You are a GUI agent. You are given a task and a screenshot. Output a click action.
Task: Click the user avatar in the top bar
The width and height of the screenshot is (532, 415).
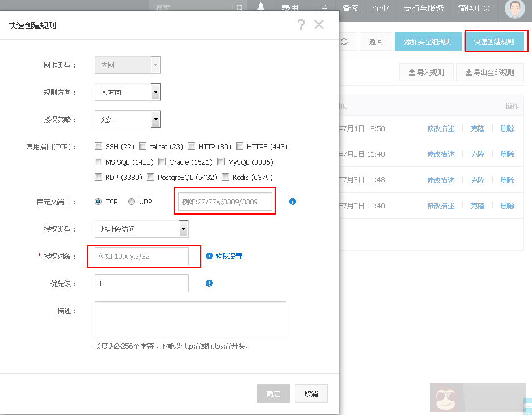coord(514,10)
